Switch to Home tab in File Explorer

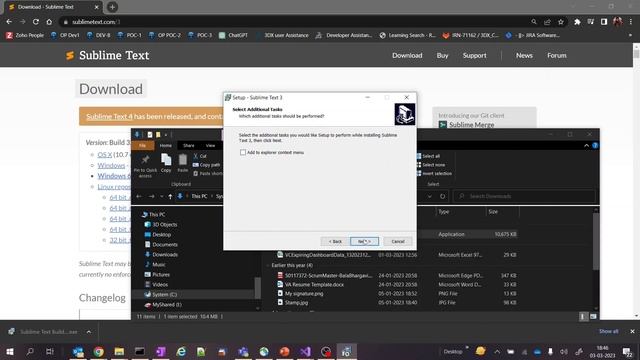click(165, 146)
